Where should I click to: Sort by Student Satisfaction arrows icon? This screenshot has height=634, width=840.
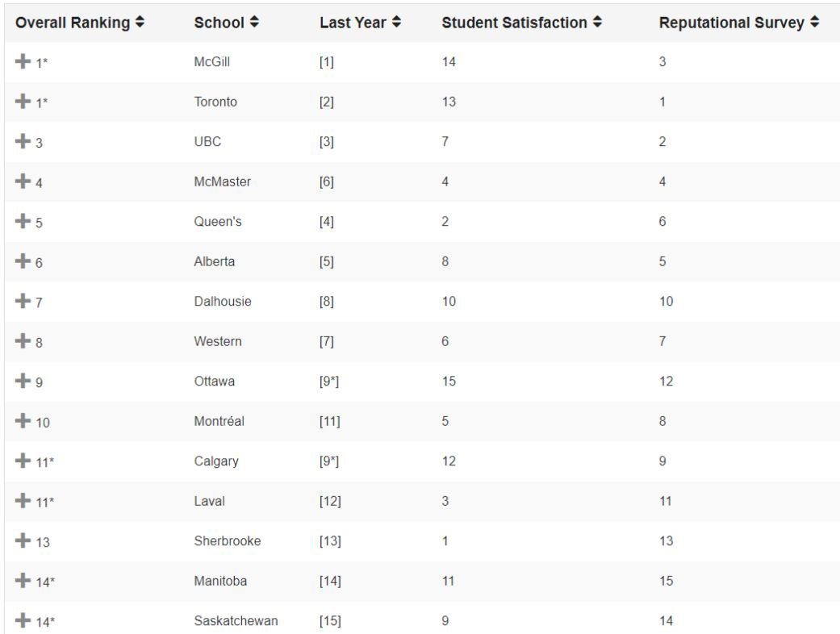point(597,22)
